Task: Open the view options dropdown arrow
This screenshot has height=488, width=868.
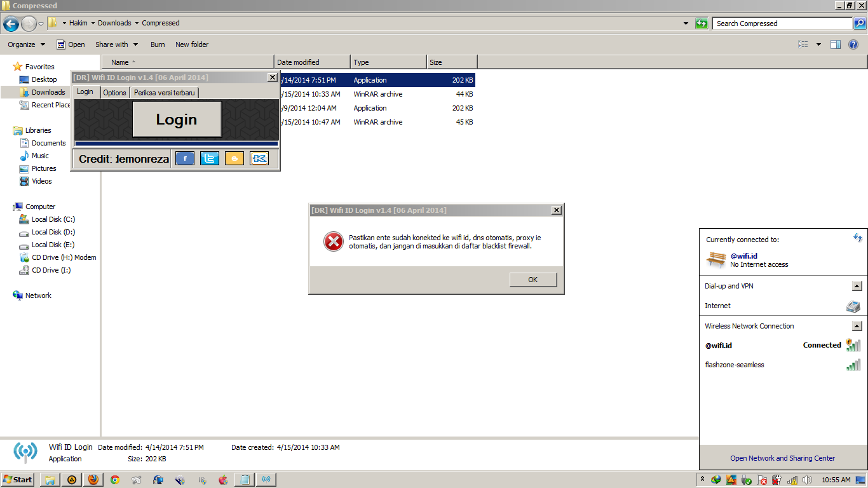Action: 818,44
